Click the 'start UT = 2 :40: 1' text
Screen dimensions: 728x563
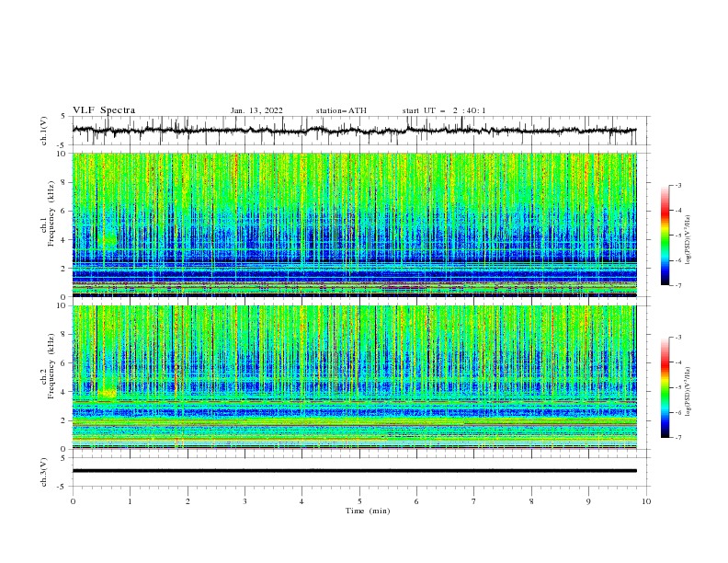point(444,110)
